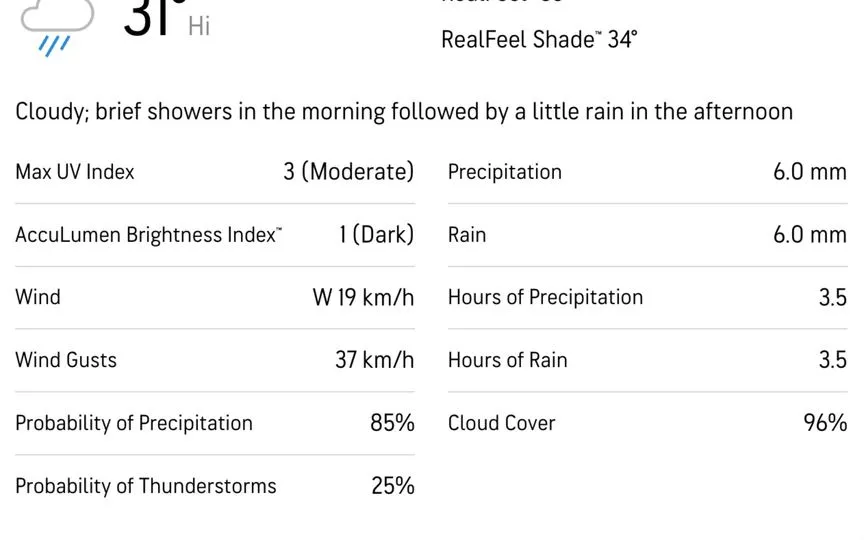Click the 3 (Moderate) UV value
The image size is (864, 540).
coord(348,172)
